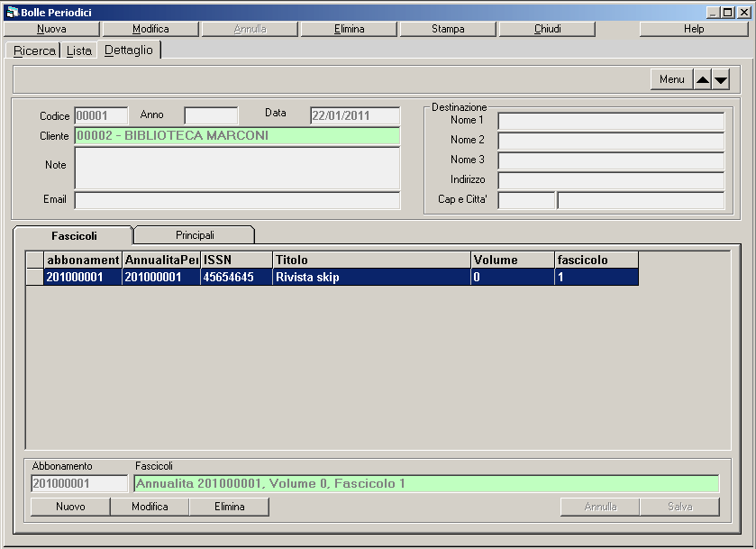Viewport: 756px width, 549px height.
Task: Click into the Note text area
Action: [237, 168]
